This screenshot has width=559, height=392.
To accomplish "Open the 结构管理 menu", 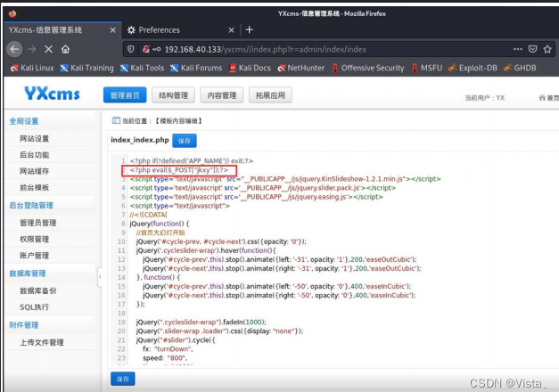I will click(x=173, y=95).
